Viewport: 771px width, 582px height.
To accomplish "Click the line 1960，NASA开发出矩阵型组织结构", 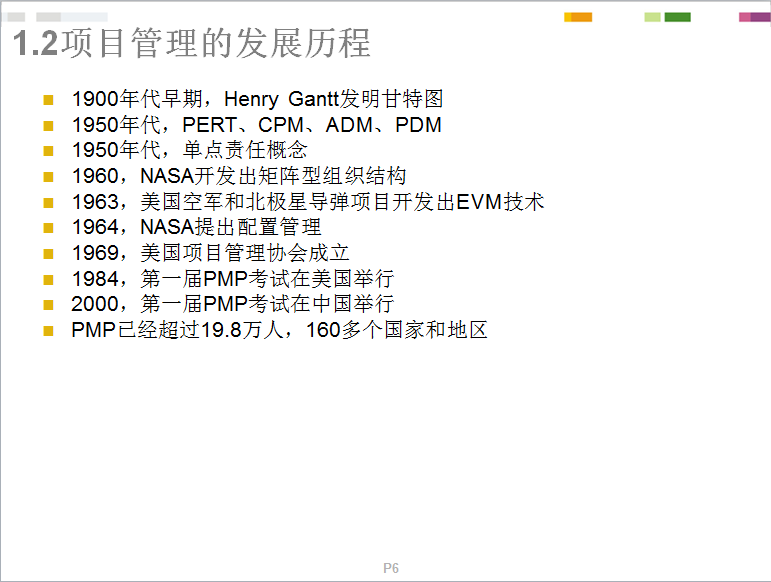I will (239, 176).
